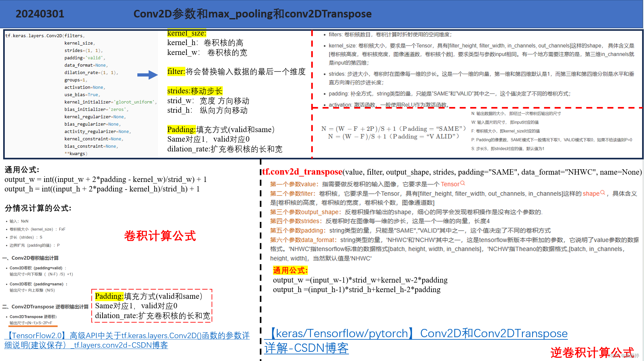The image size is (644, 361).
Task: Click the '第一个参数value' description line
Action: [x=367, y=184]
